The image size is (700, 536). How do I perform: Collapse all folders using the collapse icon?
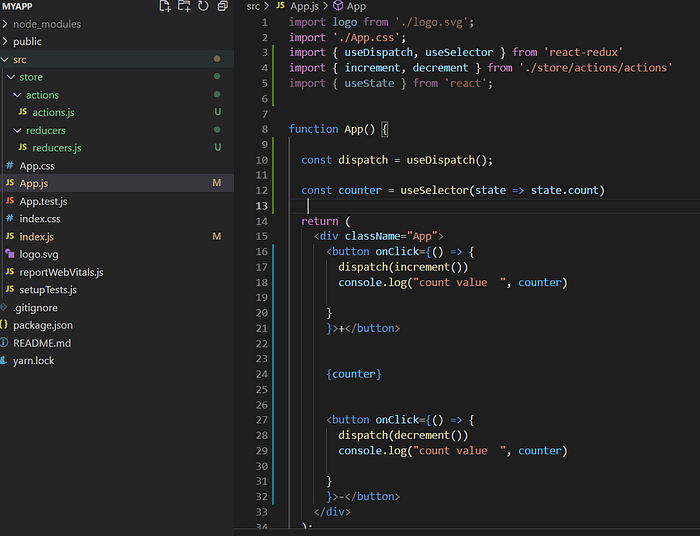point(222,6)
